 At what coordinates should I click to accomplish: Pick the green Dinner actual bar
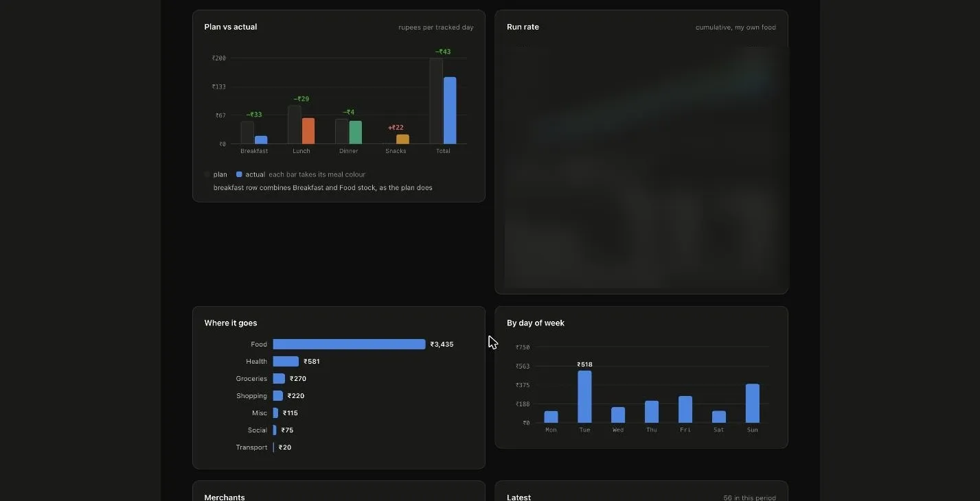(x=355, y=132)
